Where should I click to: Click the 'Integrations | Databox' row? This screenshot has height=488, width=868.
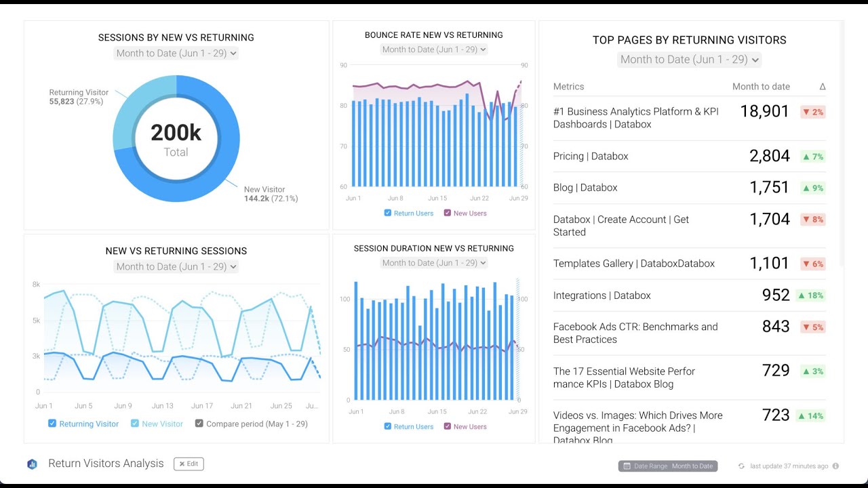690,296
